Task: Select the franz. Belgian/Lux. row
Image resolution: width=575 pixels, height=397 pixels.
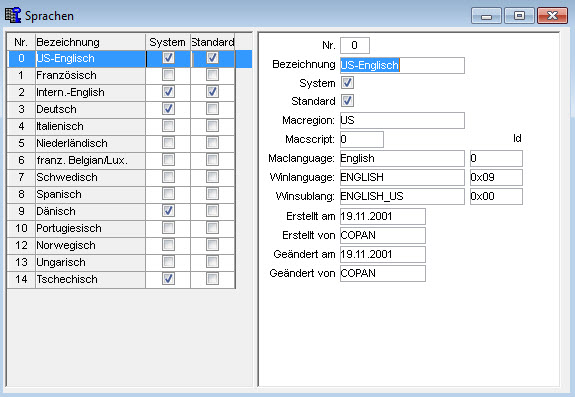Action: 121,160
